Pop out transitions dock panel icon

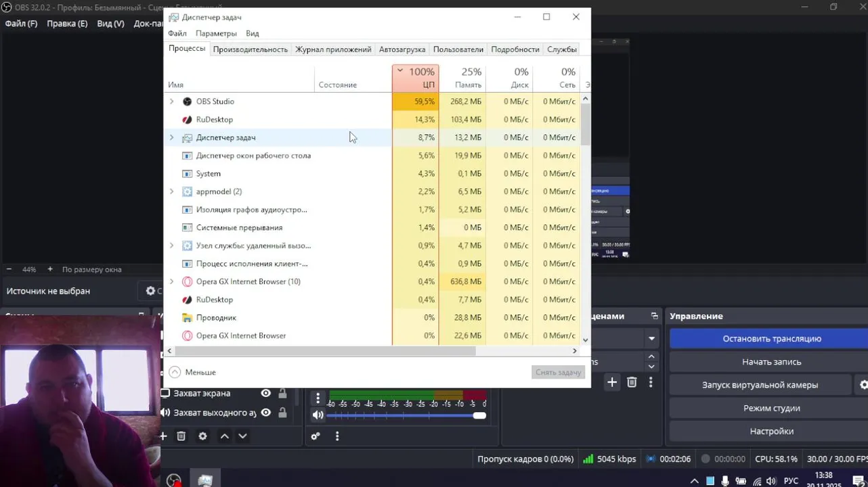654,316
